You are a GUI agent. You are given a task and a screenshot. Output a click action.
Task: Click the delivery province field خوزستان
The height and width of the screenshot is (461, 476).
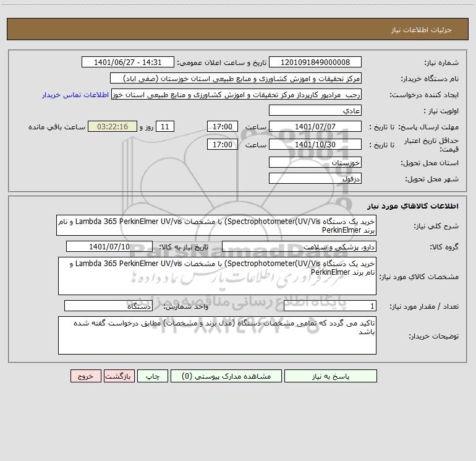(x=315, y=162)
